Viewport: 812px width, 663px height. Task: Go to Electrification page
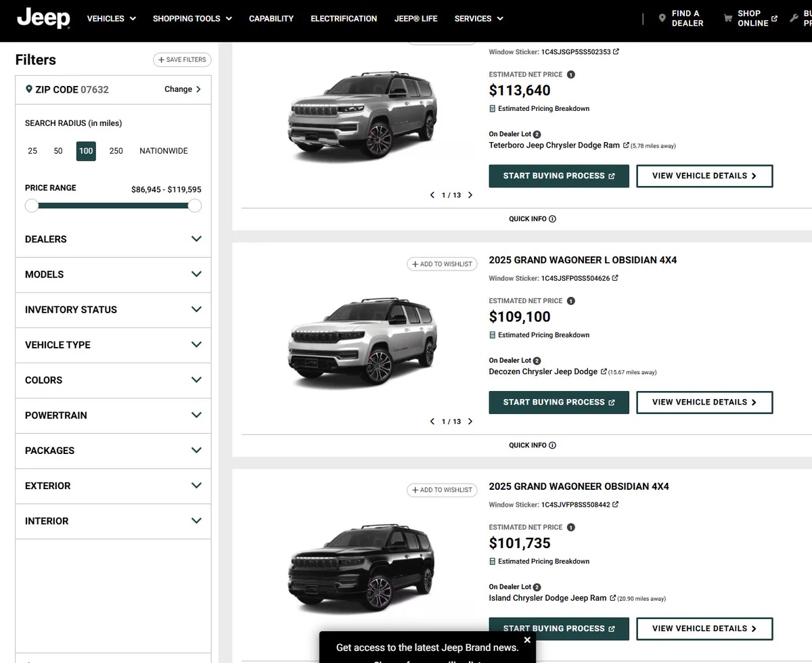coord(344,18)
